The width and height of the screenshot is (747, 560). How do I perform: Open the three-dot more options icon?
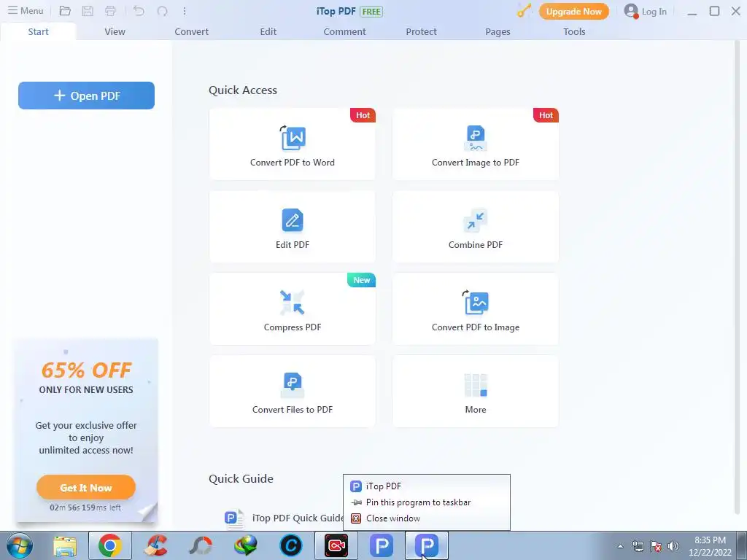point(185,11)
